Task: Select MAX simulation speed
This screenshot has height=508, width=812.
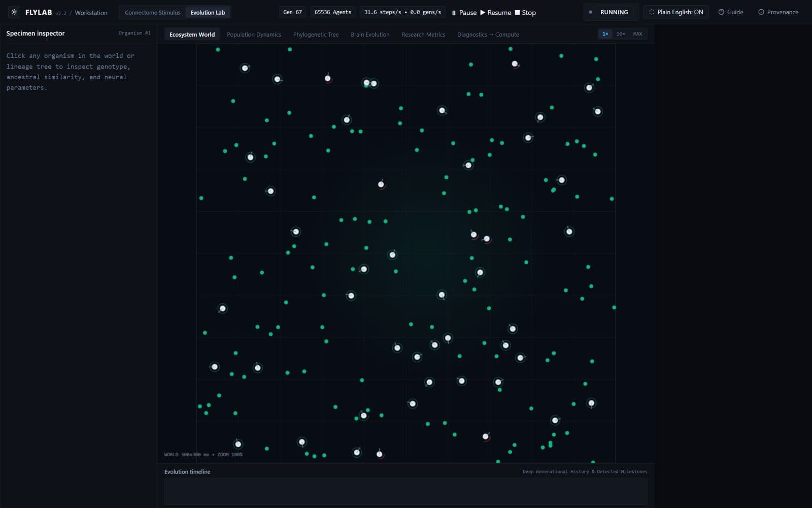Action: pyautogui.click(x=637, y=34)
